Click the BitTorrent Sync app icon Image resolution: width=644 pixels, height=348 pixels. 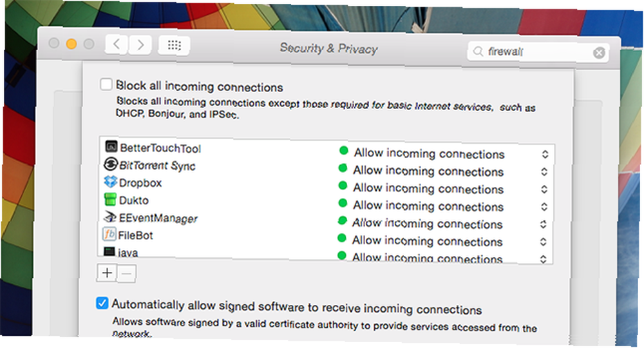pos(111,164)
